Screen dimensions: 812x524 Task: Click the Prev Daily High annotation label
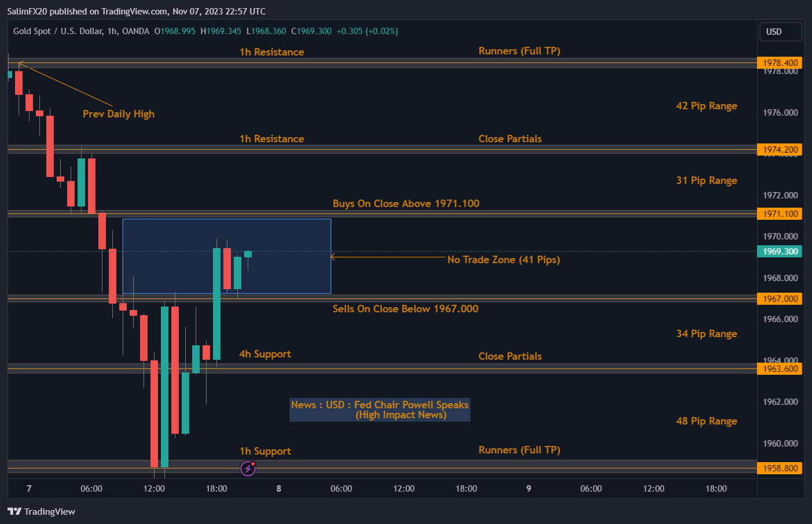[118, 113]
